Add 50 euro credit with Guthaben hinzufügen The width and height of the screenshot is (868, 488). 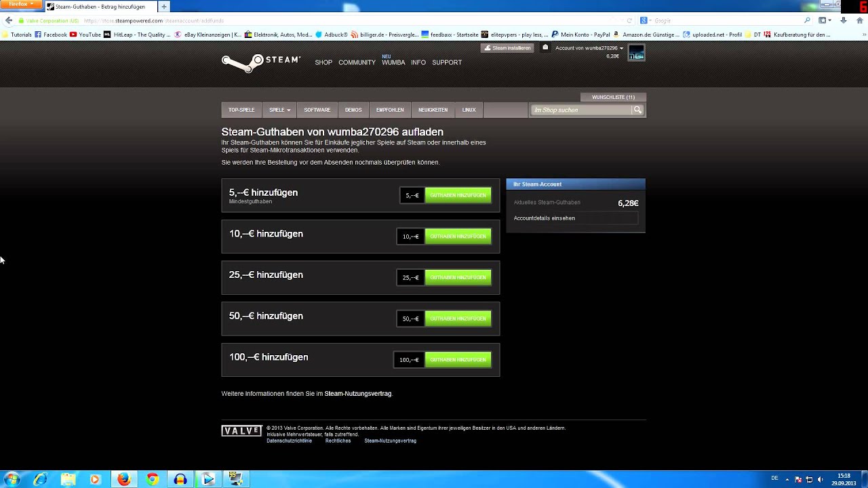tap(458, 319)
